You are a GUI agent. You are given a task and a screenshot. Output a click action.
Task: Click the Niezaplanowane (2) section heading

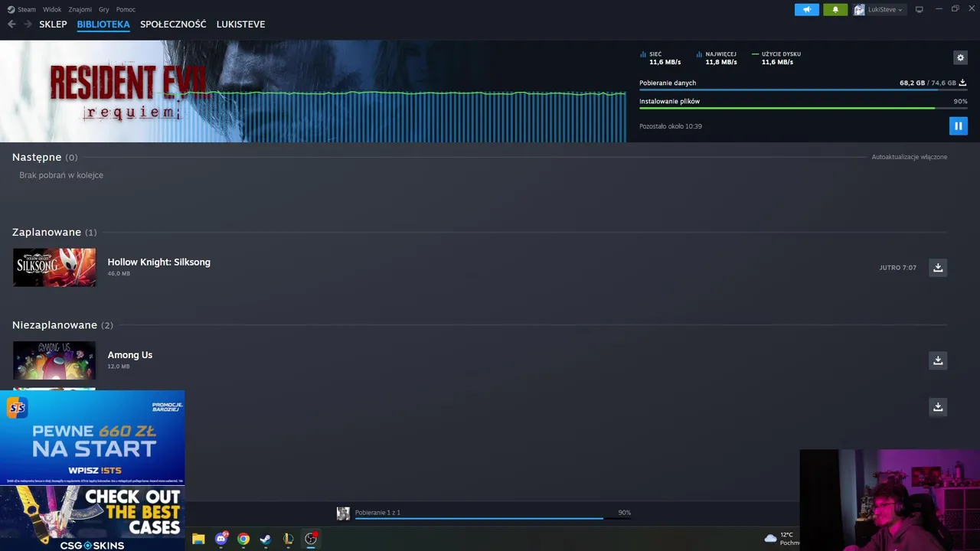63,325
